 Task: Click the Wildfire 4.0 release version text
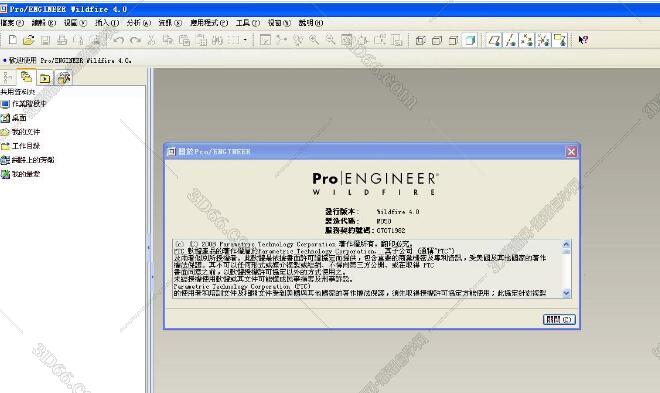(398, 212)
